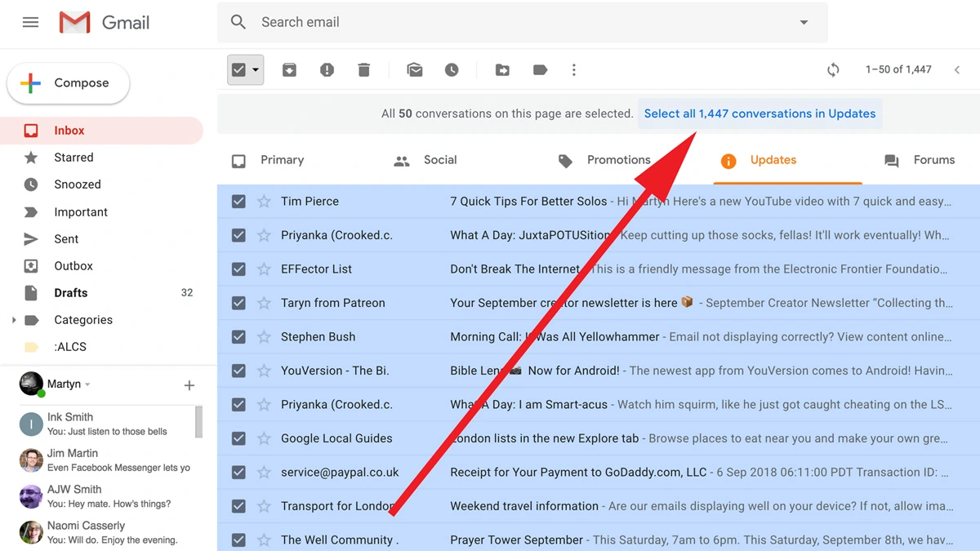Expand the Categories label in sidebar

[x=14, y=320]
